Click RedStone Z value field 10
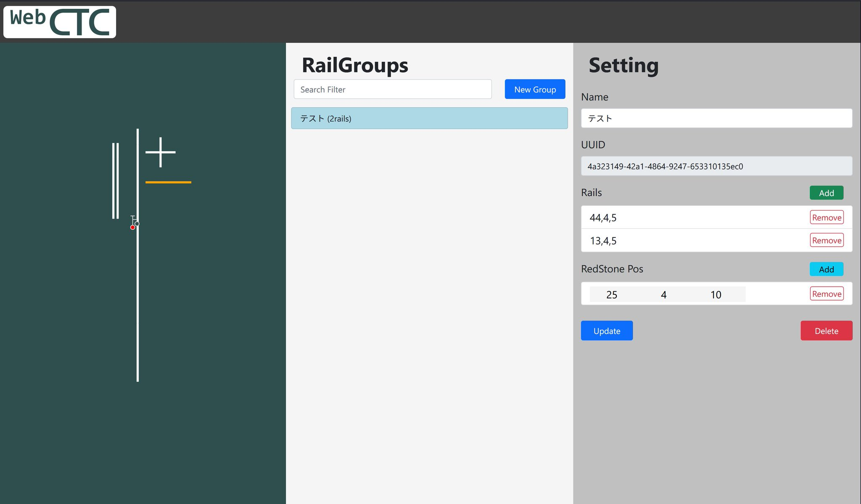This screenshot has width=861, height=504. 716,295
